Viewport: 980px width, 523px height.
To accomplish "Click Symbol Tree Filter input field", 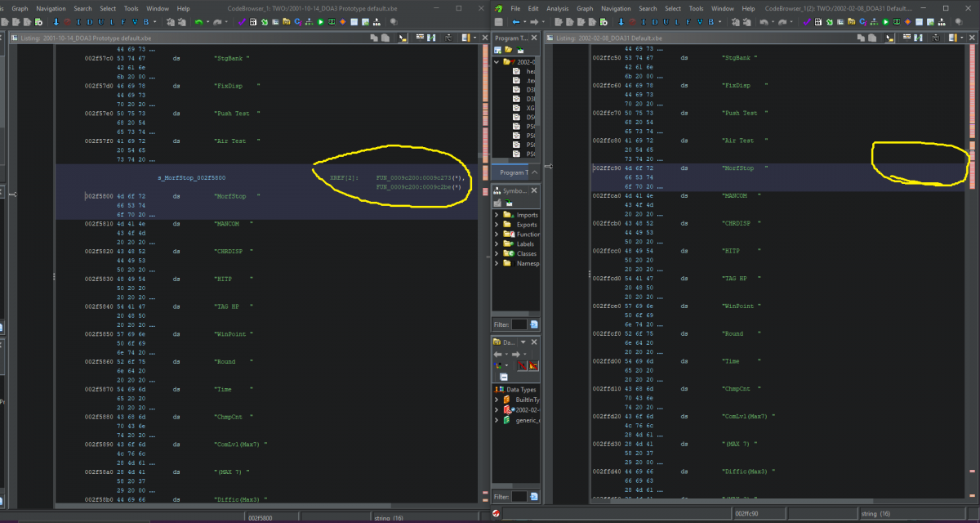I will tap(519, 324).
